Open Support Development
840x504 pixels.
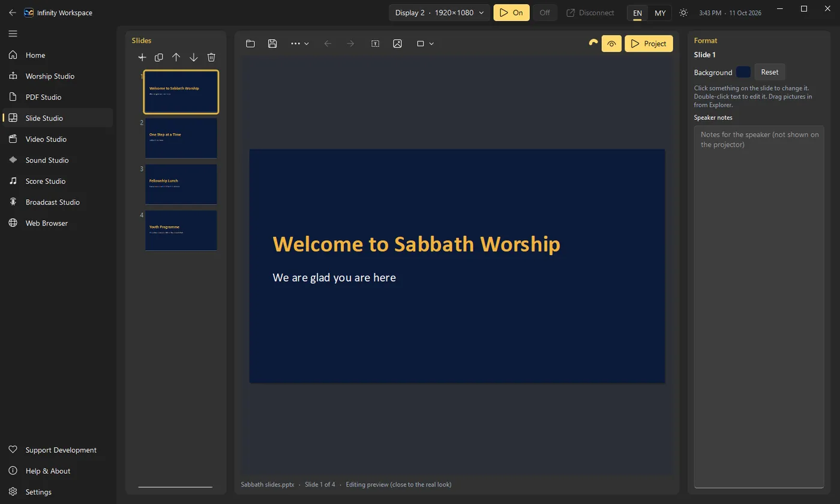(x=58, y=450)
